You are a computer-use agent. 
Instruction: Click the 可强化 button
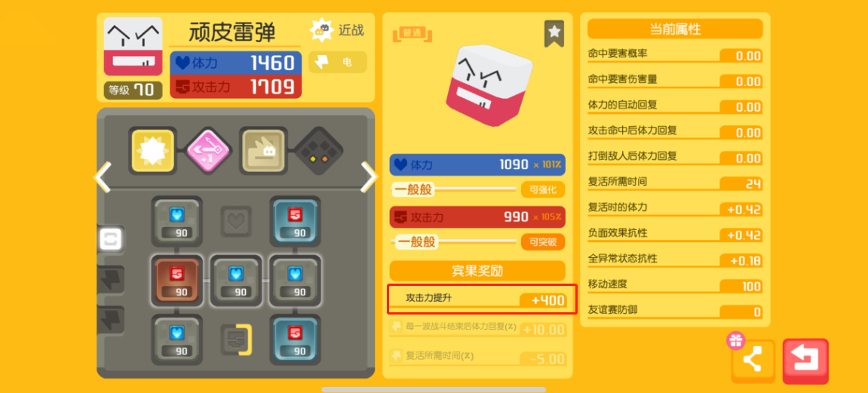point(542,190)
